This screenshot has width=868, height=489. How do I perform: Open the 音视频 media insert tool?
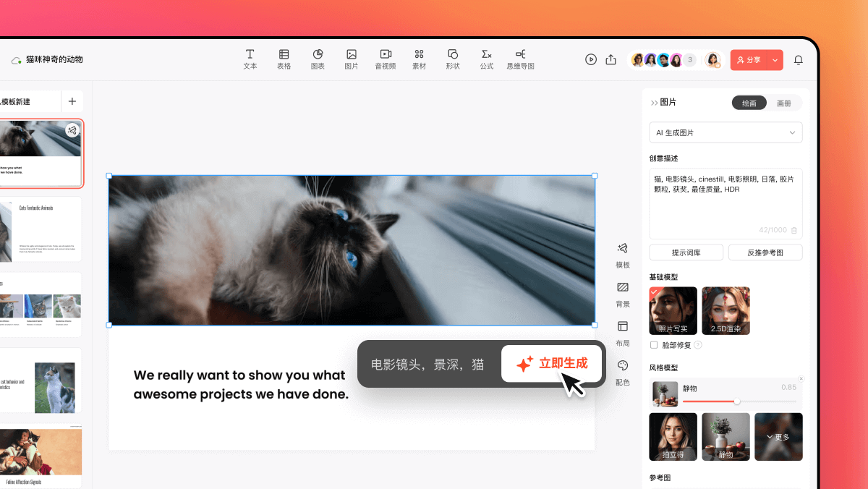385,59
